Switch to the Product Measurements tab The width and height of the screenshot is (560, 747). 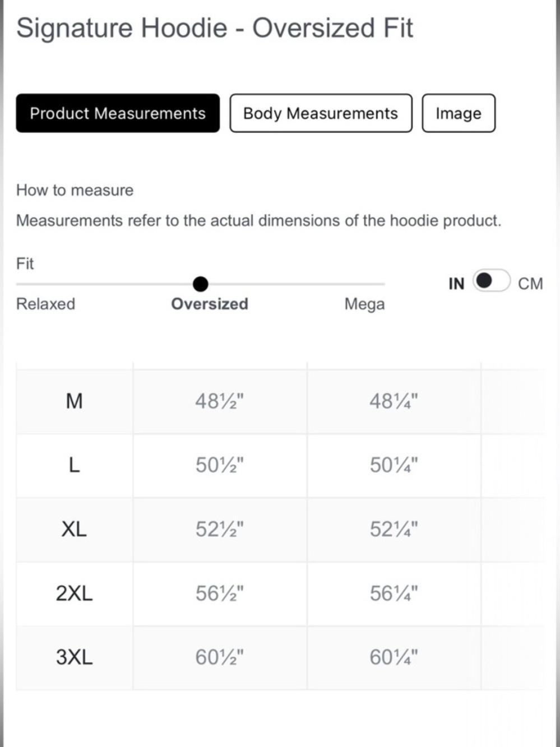[x=118, y=113]
